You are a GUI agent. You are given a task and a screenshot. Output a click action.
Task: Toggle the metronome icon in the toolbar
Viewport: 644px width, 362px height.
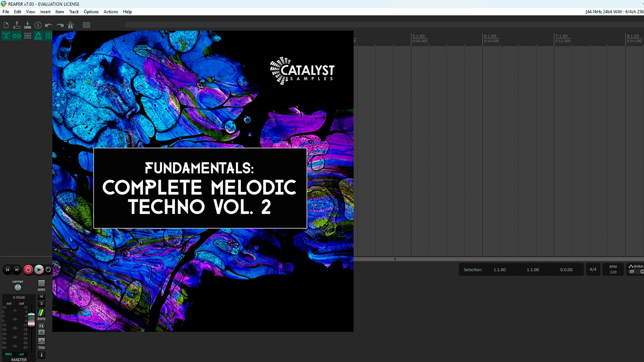tap(71, 25)
